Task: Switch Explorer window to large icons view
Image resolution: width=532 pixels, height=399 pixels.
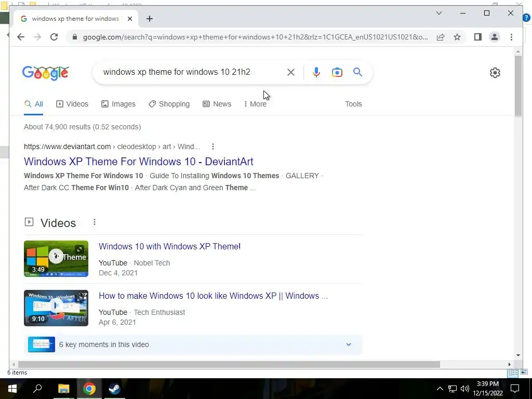Action: [x=524, y=373]
